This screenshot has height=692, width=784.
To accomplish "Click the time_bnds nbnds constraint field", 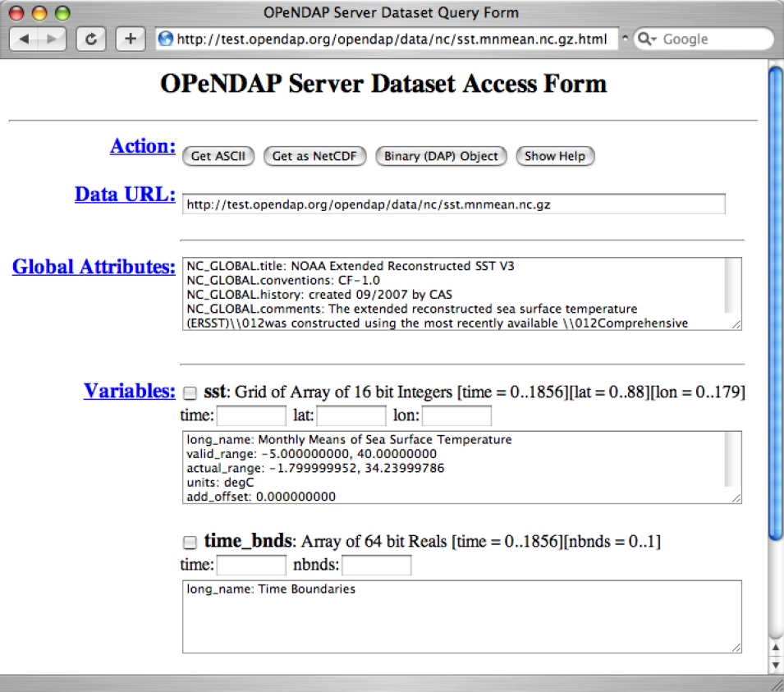I will (x=377, y=565).
